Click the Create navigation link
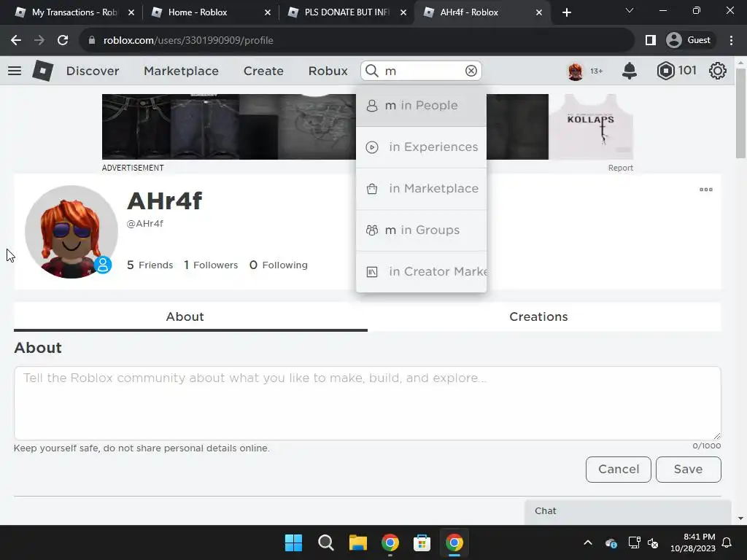747x560 pixels. point(263,71)
